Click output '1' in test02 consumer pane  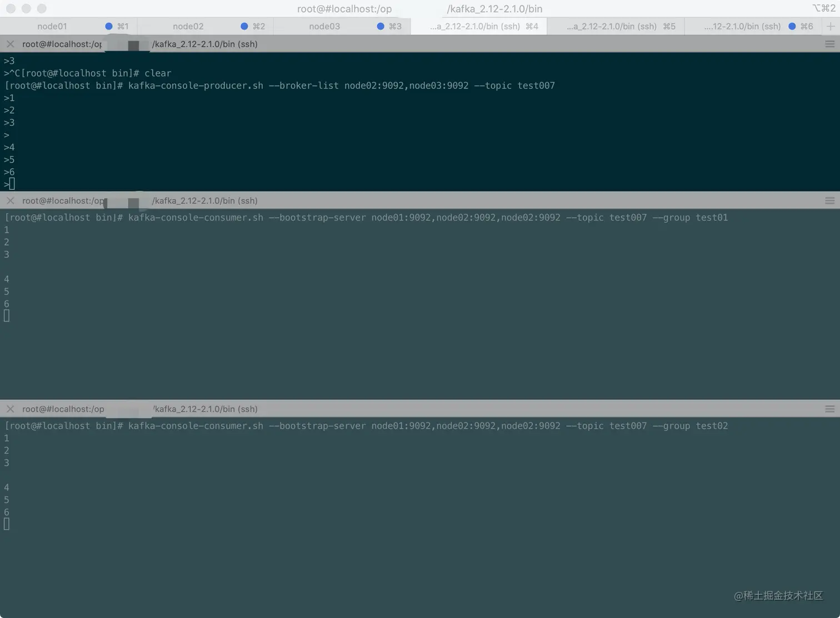(7, 438)
